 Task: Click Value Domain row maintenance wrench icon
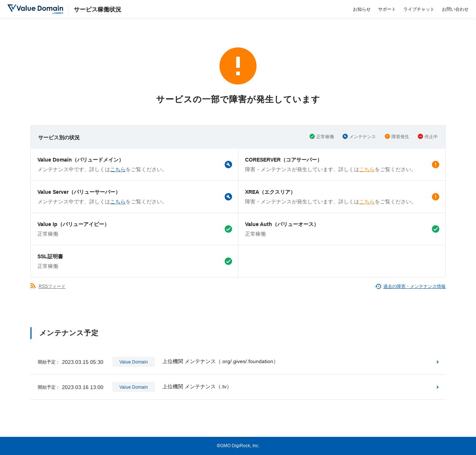point(228,165)
